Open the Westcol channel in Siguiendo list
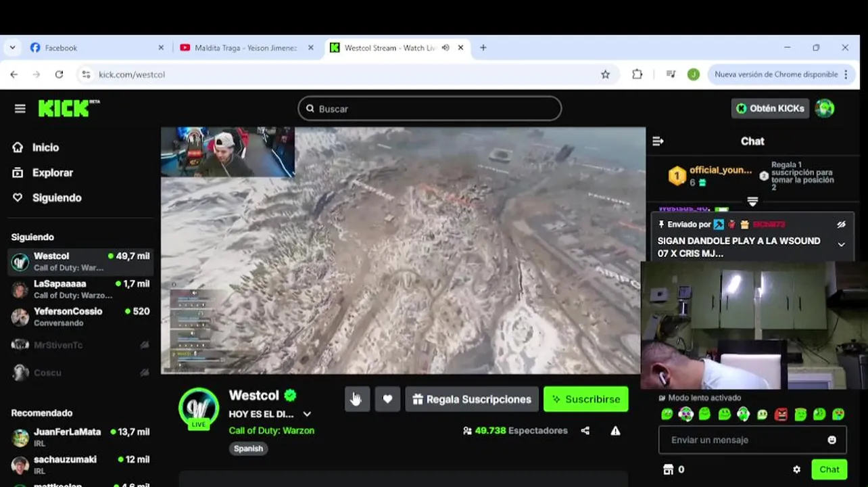868x487 pixels. pyautogui.click(x=80, y=262)
